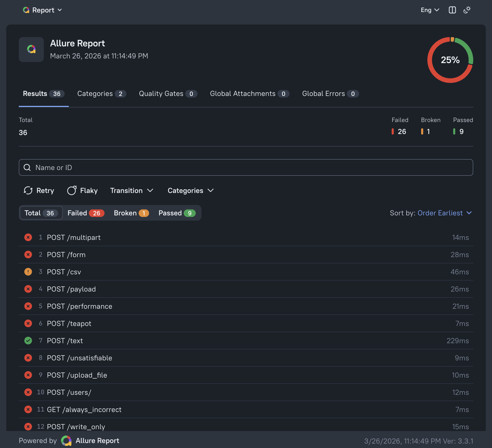This screenshot has height=448, width=492.
Task: Open test result POST /form
Action: coord(246,255)
